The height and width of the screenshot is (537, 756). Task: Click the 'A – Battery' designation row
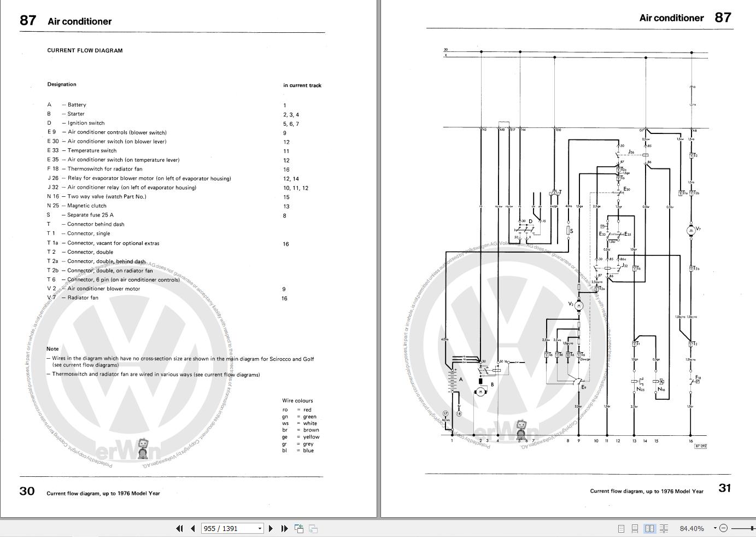click(x=67, y=104)
